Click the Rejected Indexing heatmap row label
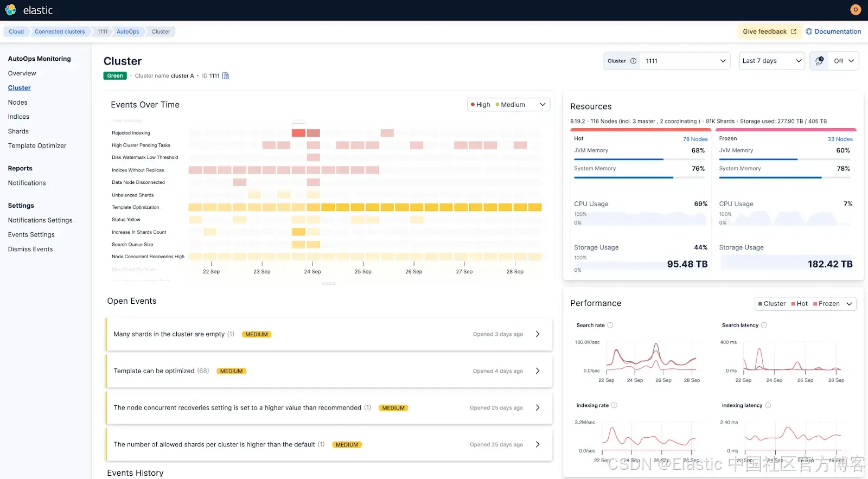Viewport: 868px width, 479px height. pyautogui.click(x=131, y=133)
